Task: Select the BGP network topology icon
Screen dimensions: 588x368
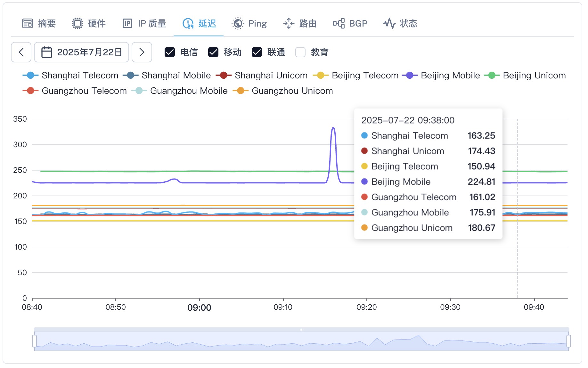Action: 339,23
